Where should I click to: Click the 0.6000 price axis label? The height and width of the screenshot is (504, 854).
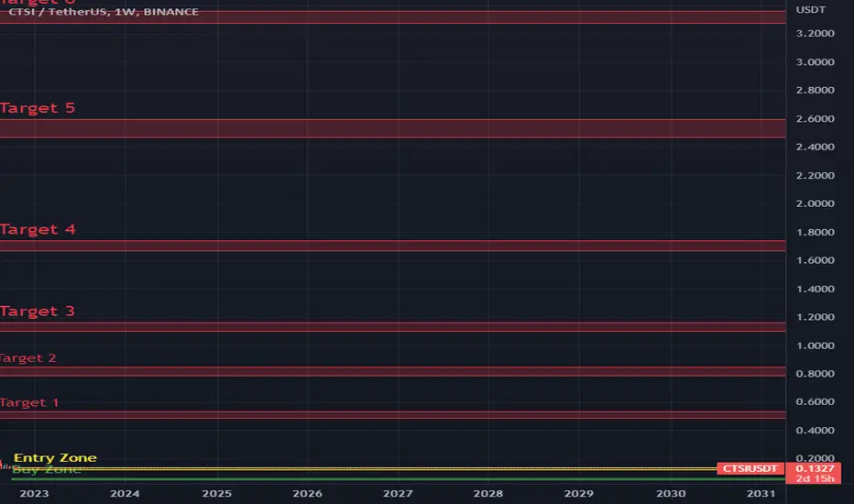coord(815,401)
